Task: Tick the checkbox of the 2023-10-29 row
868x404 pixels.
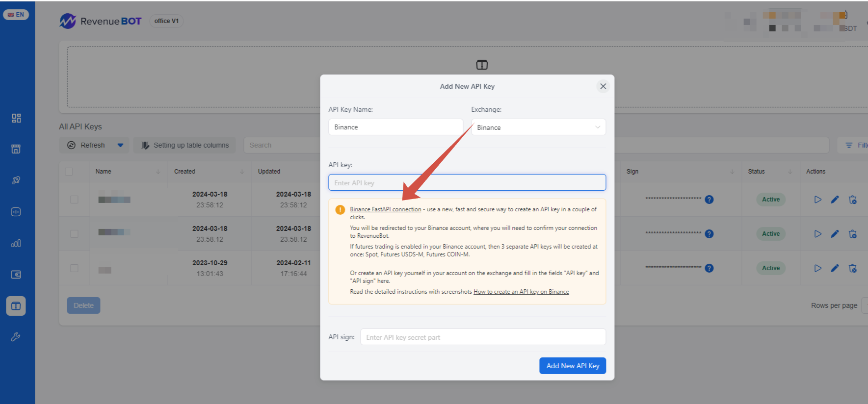Action: tap(74, 268)
